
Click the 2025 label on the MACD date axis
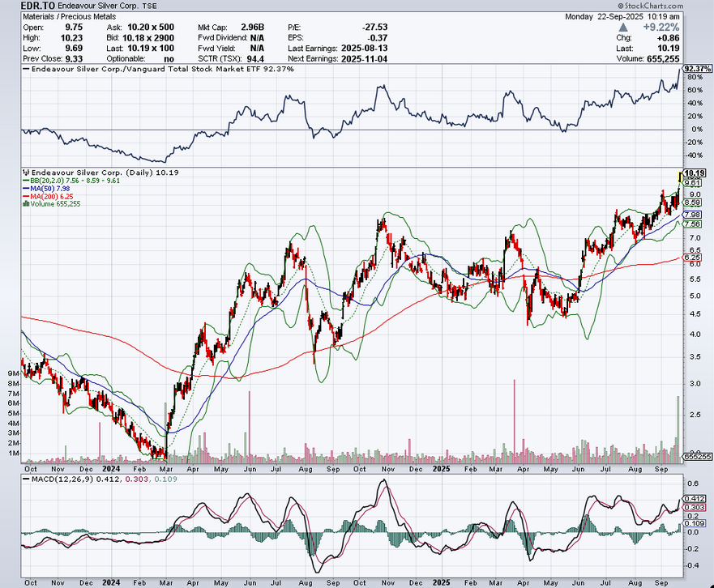click(441, 582)
